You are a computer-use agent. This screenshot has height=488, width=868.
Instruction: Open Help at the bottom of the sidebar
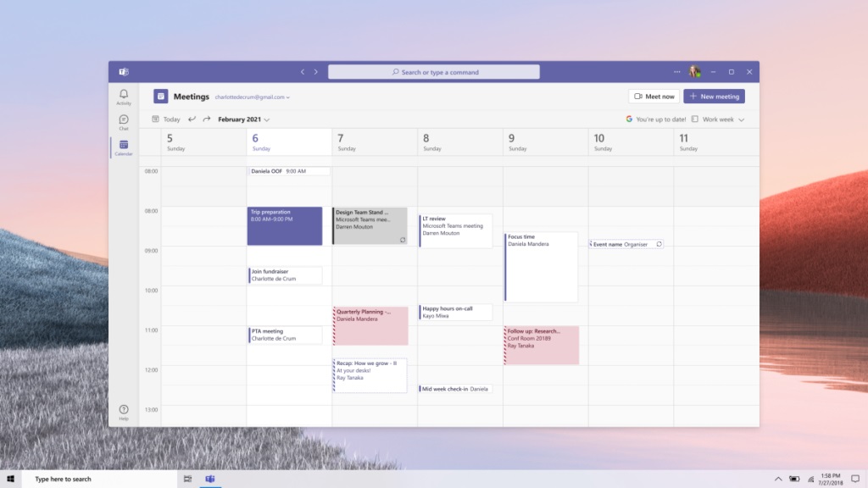(124, 412)
